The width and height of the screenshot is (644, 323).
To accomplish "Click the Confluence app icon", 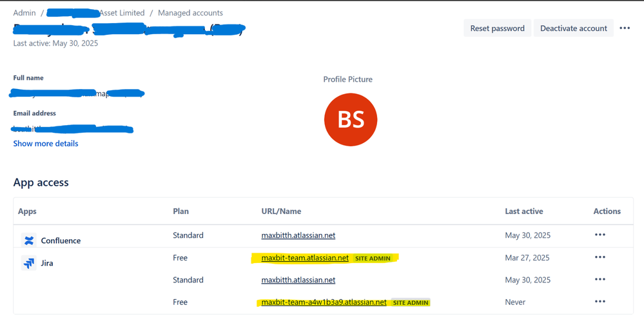I will click(x=29, y=240).
